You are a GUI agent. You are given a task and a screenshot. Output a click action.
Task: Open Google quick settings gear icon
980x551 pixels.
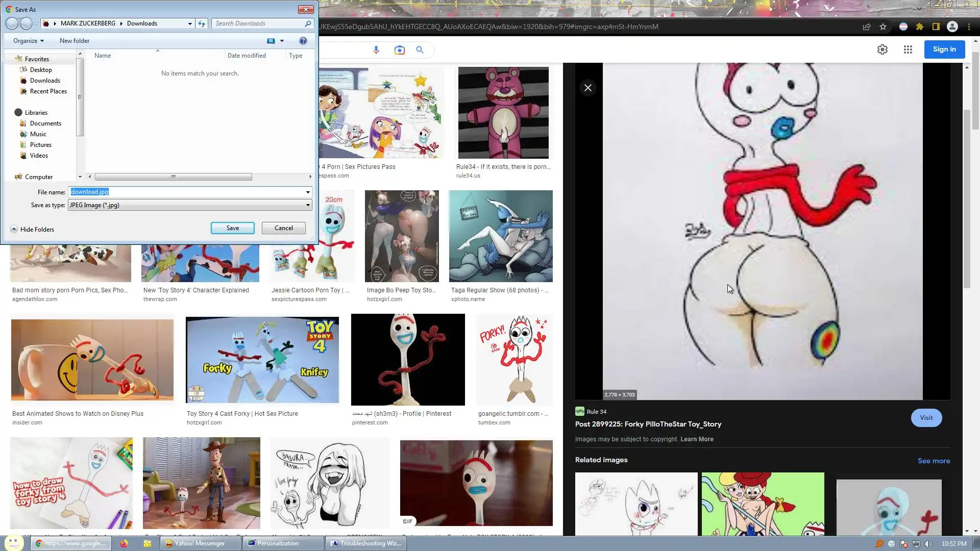pyautogui.click(x=882, y=49)
